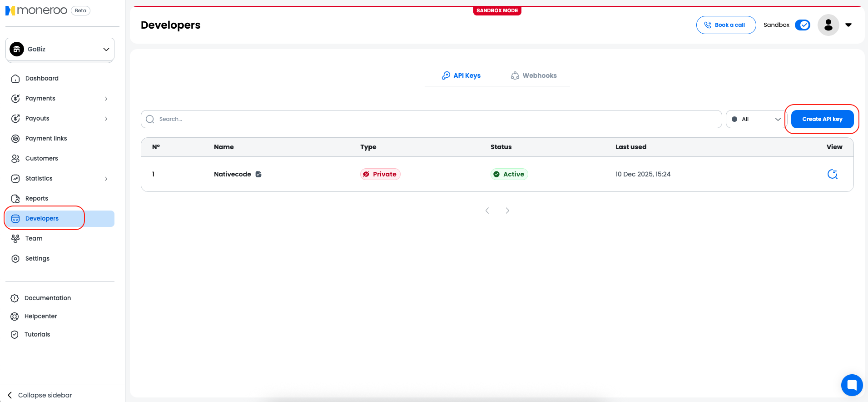Open the GoBiz business selector dropdown
868x402 pixels.
(60, 49)
